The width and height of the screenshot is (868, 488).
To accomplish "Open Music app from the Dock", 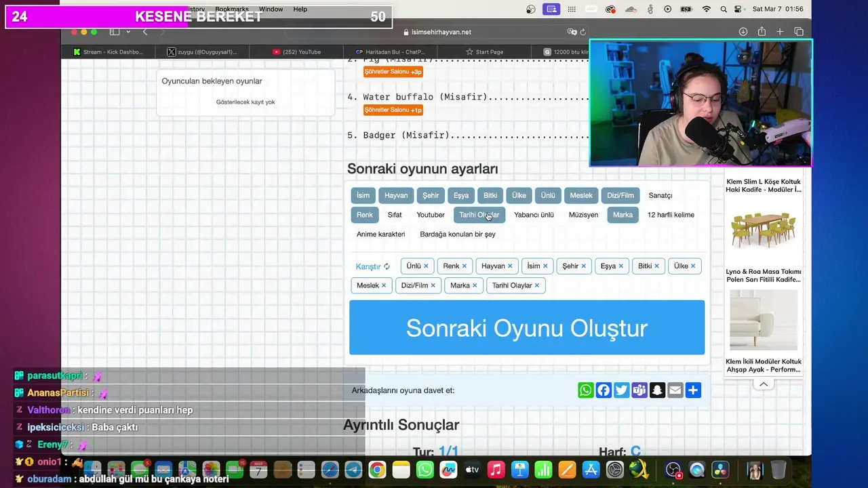I will pyautogui.click(x=496, y=470).
